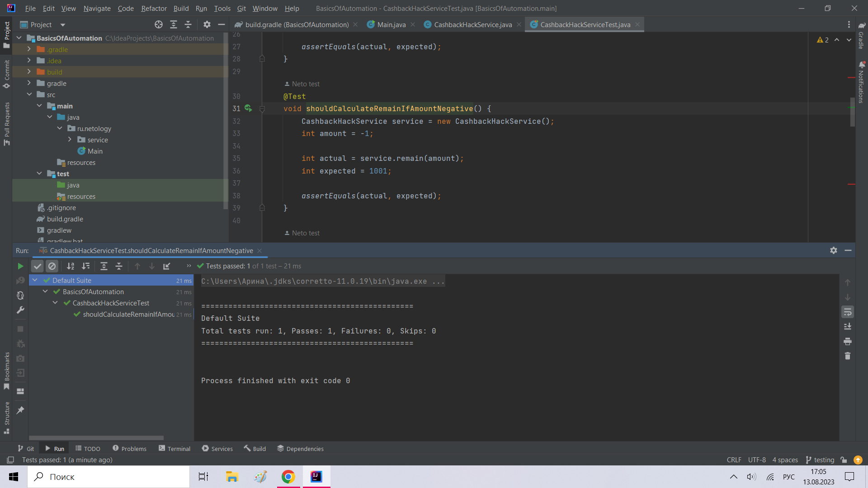Switch to CashbackHackService.java tab
This screenshot has height=488, width=868.
(472, 25)
